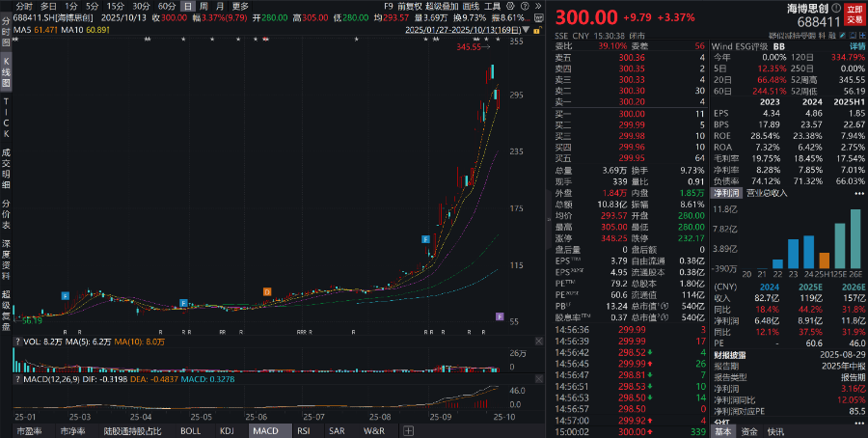
Task: Expand the 更多 periods dropdown
Action: (x=240, y=6)
